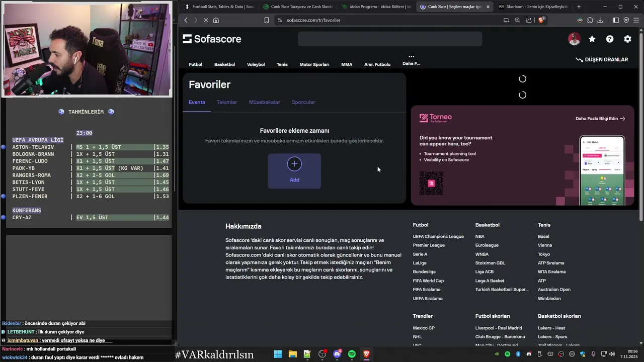Select the Müsabakalar tab

pos(265,102)
